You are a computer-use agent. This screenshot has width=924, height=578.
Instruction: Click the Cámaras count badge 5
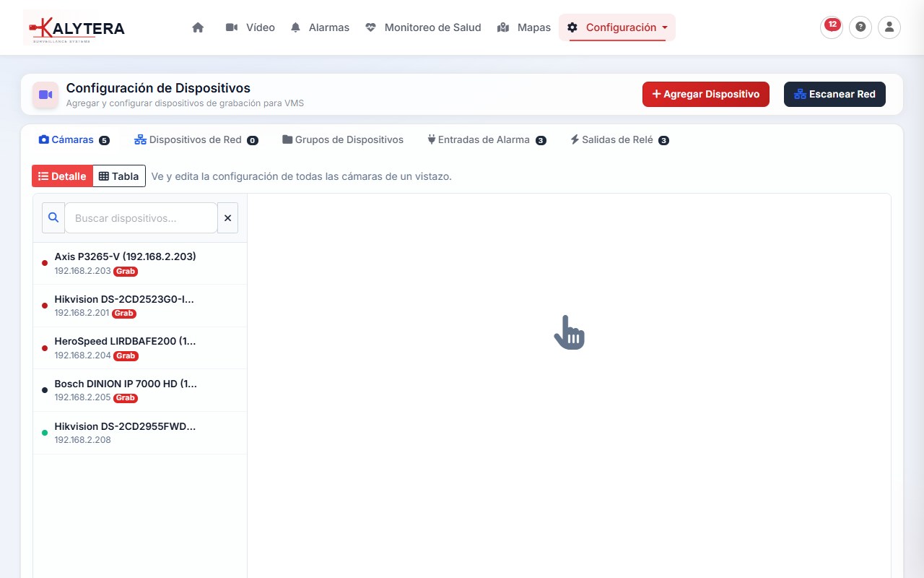coord(104,140)
